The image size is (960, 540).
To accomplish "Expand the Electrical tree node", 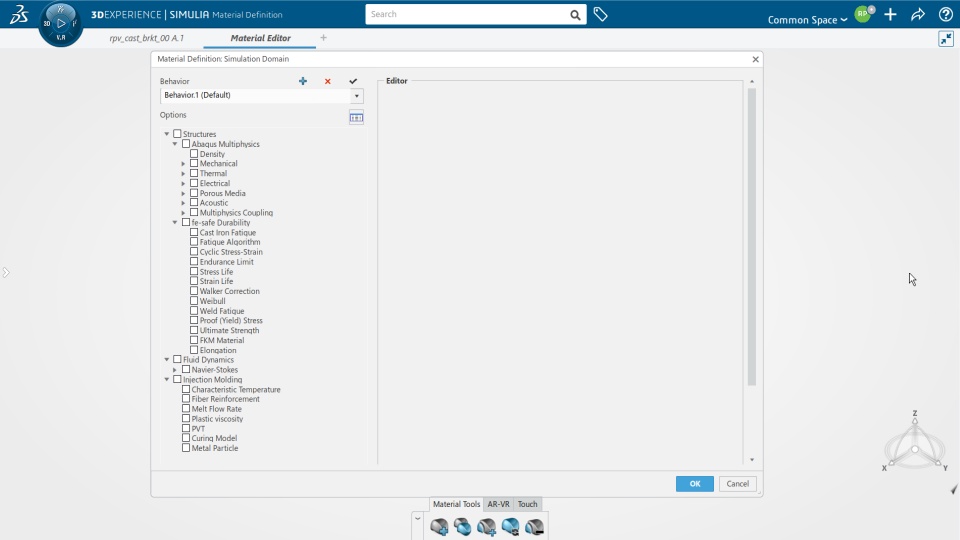I will (x=183, y=183).
